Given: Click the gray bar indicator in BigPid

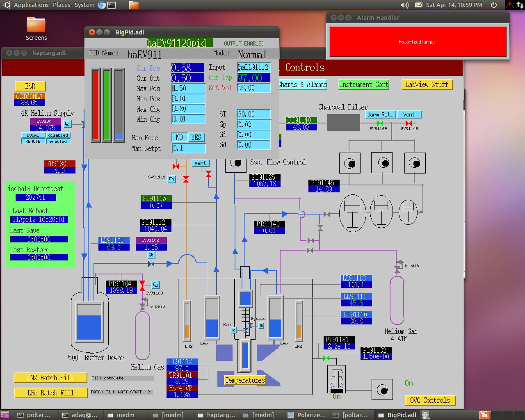Looking at the screenshot, I should [x=119, y=105].
